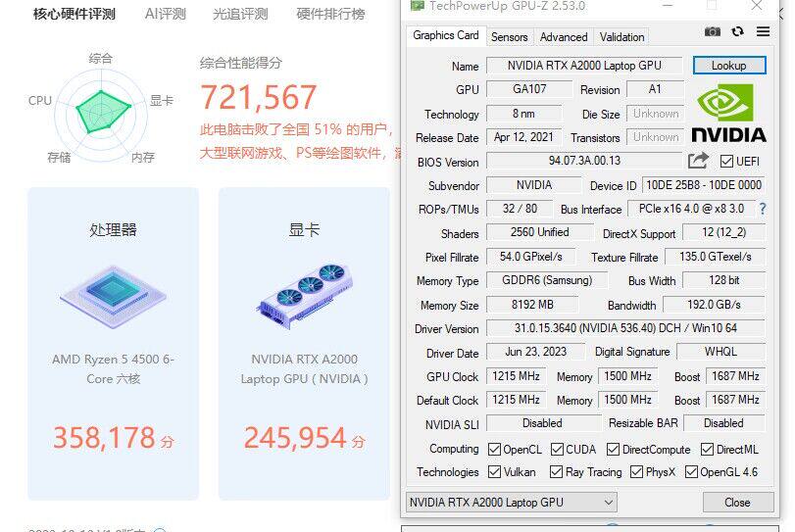This screenshot has height=532, width=795.
Task: Click the DirectX Support 12 (12_2) value
Action: 724,232
